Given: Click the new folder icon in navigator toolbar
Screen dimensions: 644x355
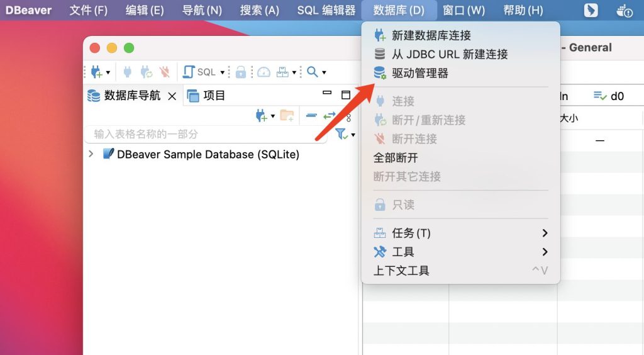Looking at the screenshot, I should (x=287, y=115).
